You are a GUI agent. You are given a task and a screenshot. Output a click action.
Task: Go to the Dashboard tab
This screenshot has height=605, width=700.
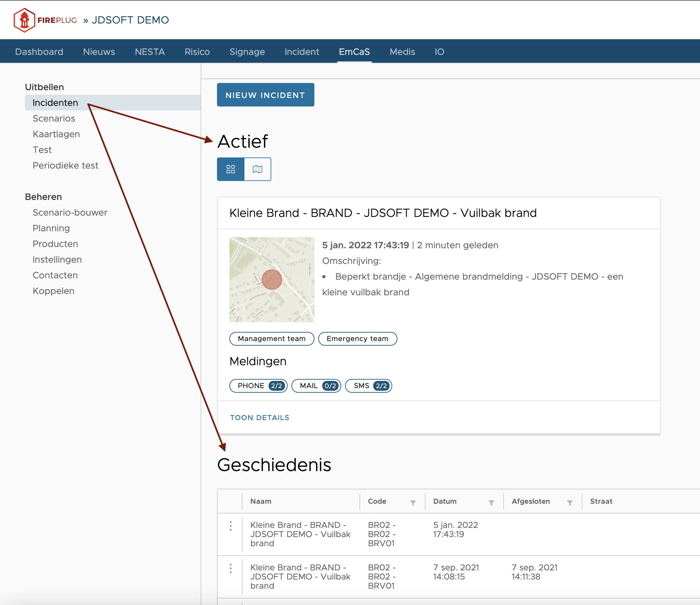tap(39, 52)
